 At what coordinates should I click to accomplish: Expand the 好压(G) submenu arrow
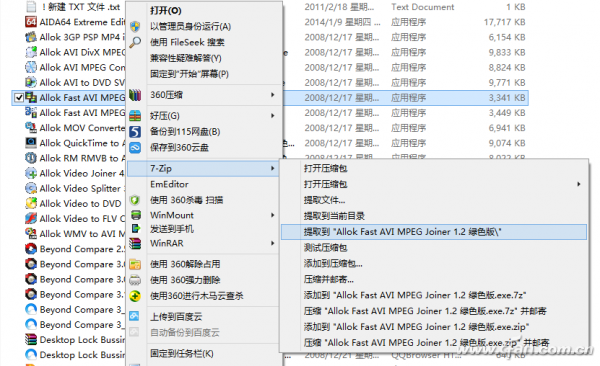tap(272, 116)
